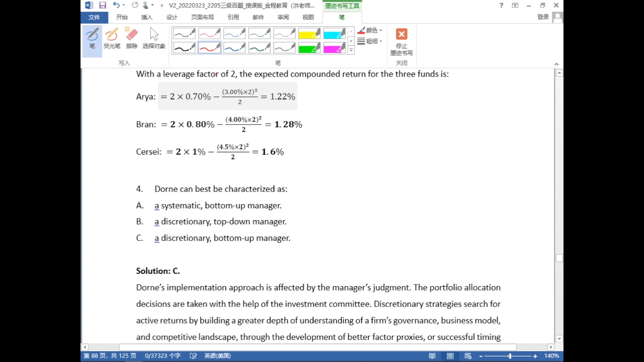Switch to Web Layout view in status bar
The width and height of the screenshot is (644, 362).
pyautogui.click(x=468, y=356)
